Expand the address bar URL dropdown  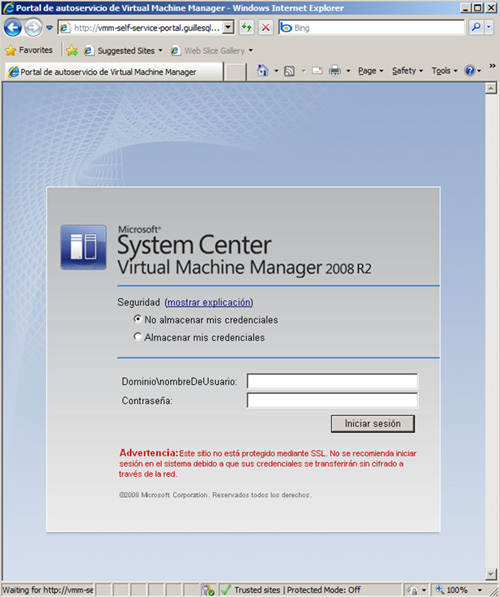pyautogui.click(x=228, y=27)
